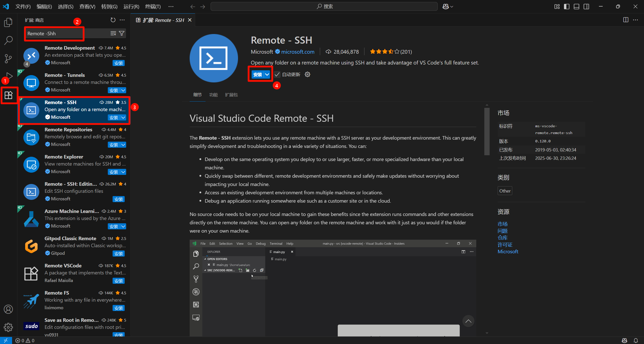Screen dimensions: 644x344
Task: Click the extension star rating
Action: click(x=391, y=52)
